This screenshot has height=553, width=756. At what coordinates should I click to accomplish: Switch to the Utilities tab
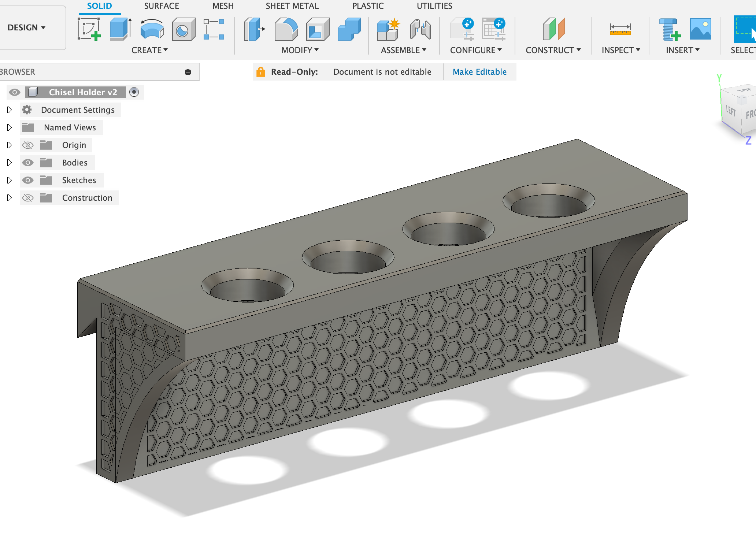[x=434, y=6]
